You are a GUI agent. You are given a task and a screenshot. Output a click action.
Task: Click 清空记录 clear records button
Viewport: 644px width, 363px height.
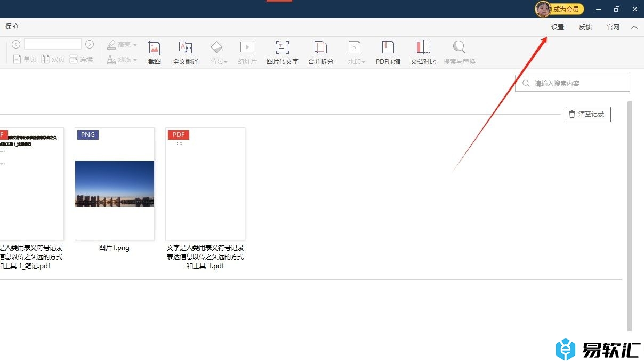[588, 114]
